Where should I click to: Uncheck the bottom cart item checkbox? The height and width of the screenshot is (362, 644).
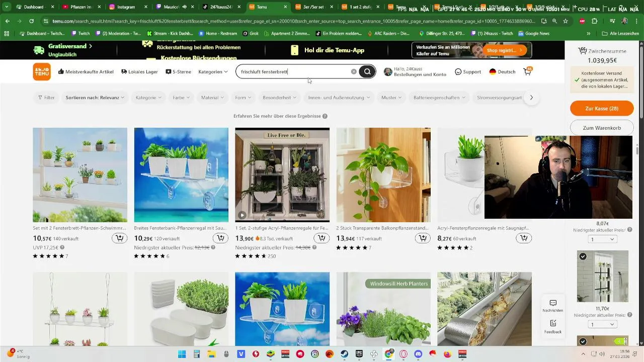pos(583,341)
